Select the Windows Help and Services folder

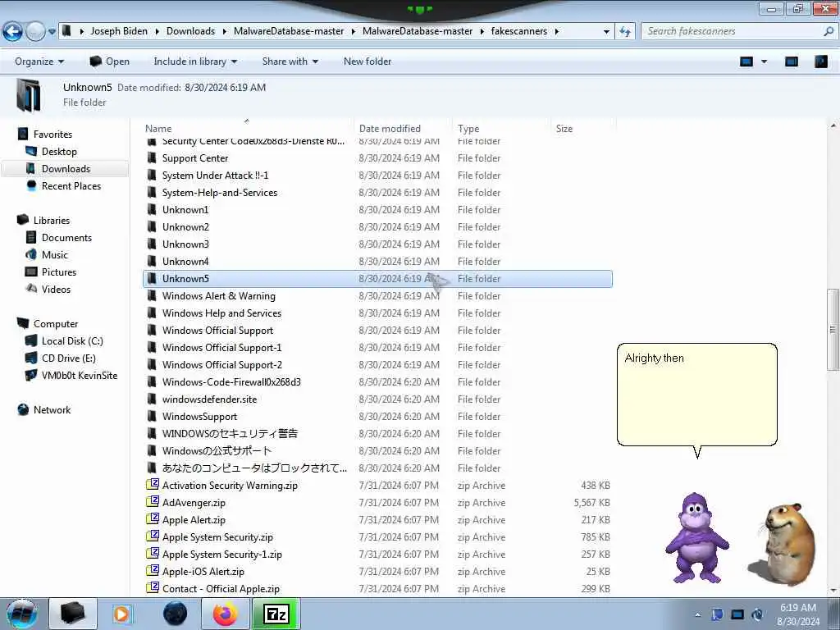point(221,313)
